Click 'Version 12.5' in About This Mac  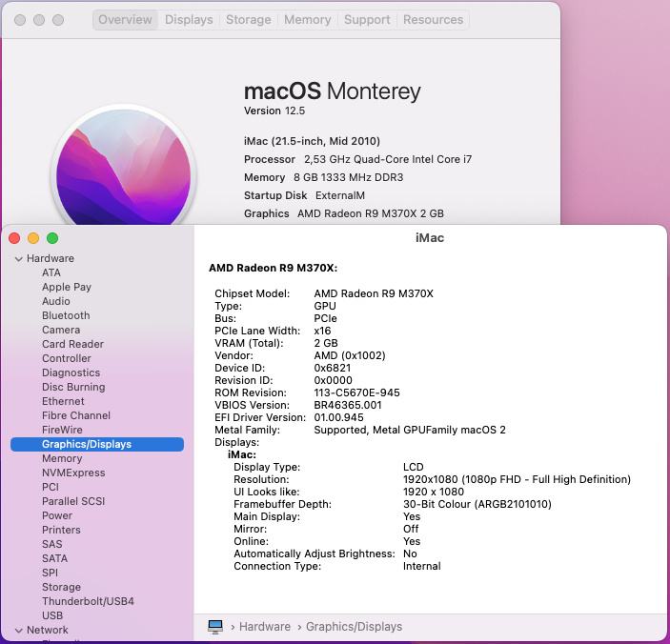click(x=274, y=111)
